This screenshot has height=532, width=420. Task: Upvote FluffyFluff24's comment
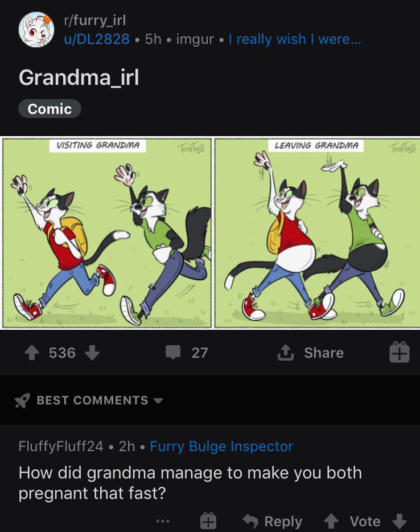coord(331,521)
